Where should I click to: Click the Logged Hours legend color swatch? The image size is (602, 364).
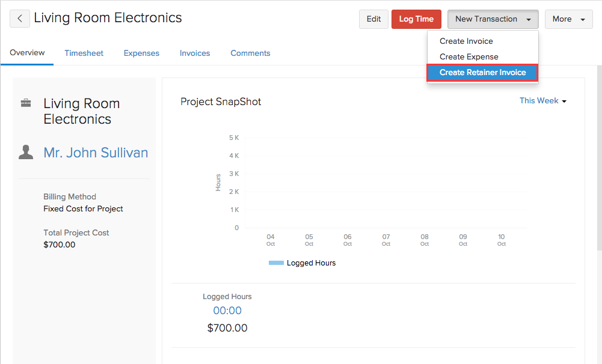pos(276,262)
